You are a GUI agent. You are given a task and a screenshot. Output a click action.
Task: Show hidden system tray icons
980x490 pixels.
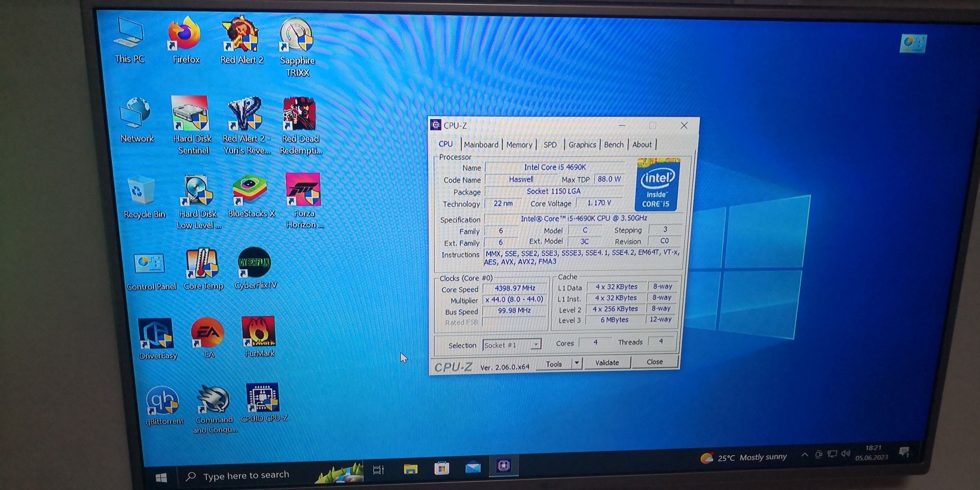pyautogui.click(x=804, y=454)
